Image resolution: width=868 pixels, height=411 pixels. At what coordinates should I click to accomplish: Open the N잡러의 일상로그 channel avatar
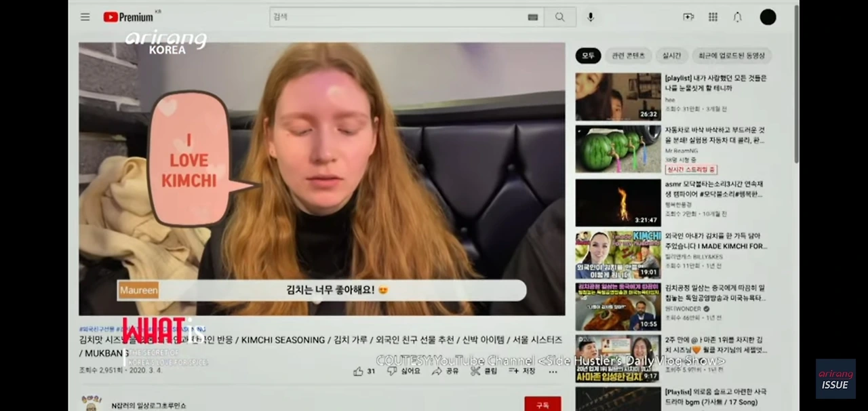[92, 404]
